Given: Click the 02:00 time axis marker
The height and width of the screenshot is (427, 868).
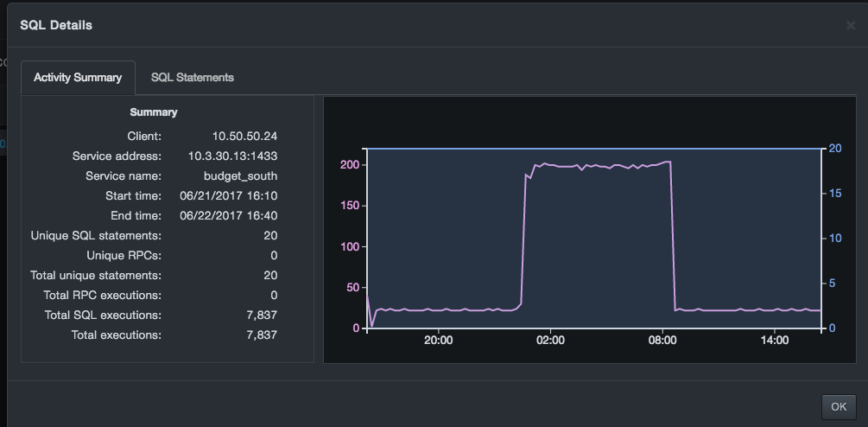Looking at the screenshot, I should point(550,341).
